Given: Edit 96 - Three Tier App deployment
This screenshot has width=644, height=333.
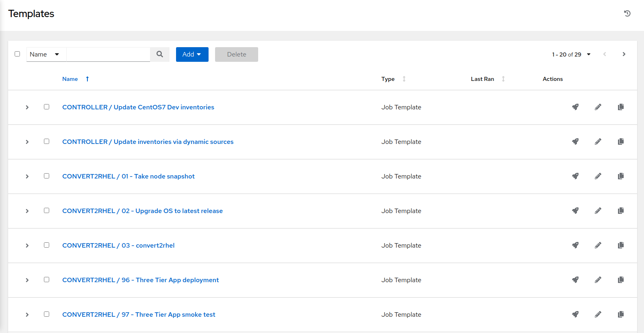Looking at the screenshot, I should 598,280.
